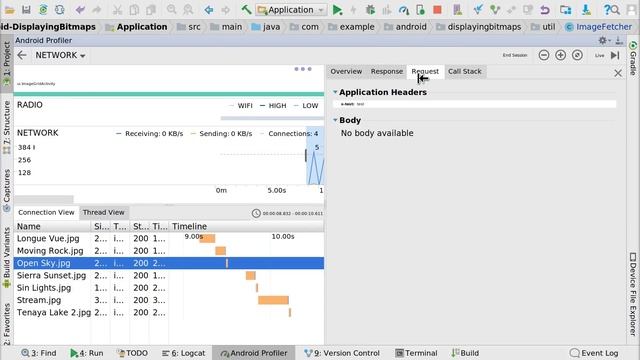This screenshot has width=640, height=360.
Task: Click the horizontal scrollbar under network chart
Action: 44,199
